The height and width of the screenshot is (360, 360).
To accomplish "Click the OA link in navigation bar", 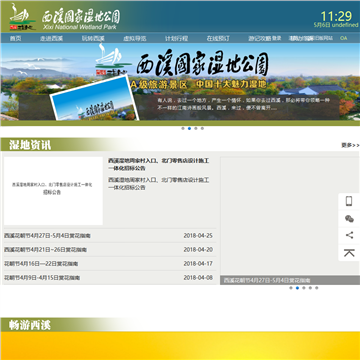I will [343, 38].
